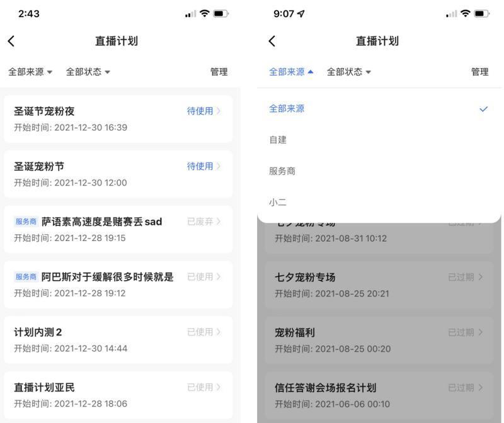The width and height of the screenshot is (504, 423).
Task: Click location arrow beside 9:07
Action: point(301,13)
